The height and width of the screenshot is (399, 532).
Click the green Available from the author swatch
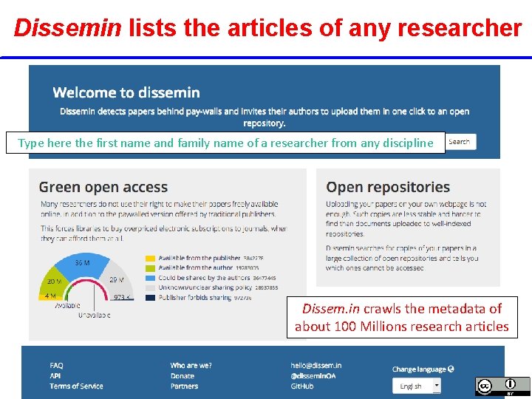click(150, 268)
